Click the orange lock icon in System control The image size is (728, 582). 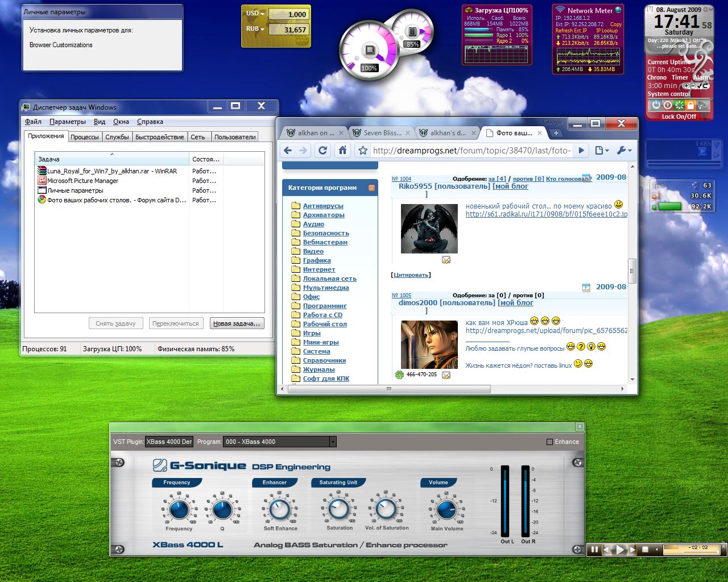(x=690, y=105)
